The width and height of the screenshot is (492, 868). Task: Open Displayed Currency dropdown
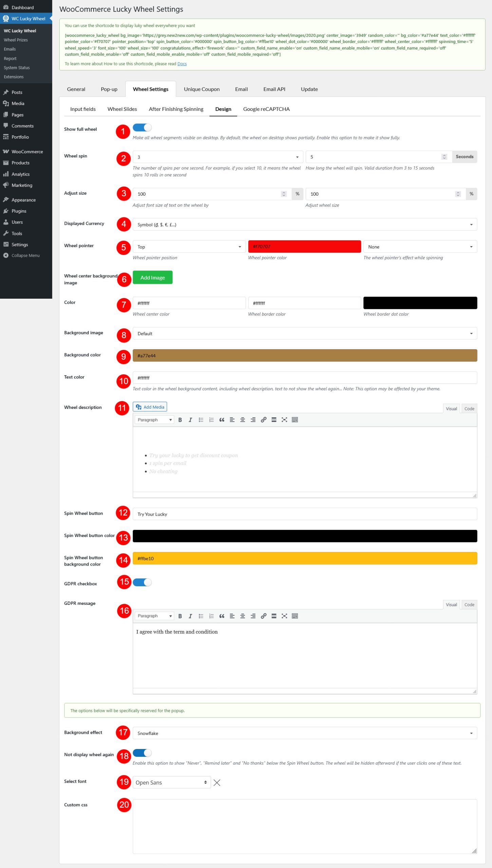pyautogui.click(x=304, y=224)
